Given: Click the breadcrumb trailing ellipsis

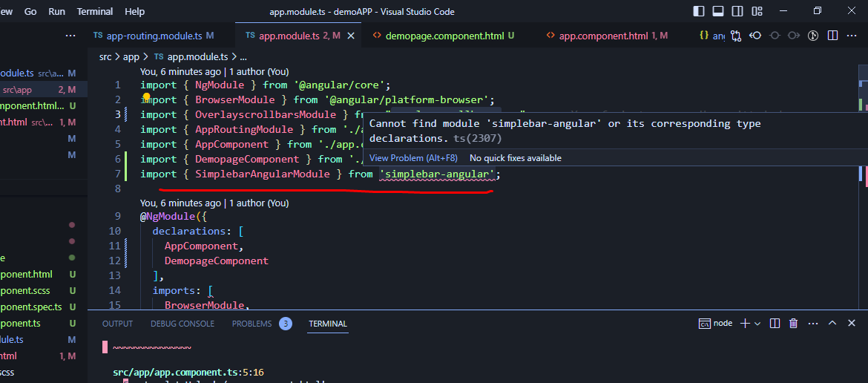Looking at the screenshot, I should point(243,56).
